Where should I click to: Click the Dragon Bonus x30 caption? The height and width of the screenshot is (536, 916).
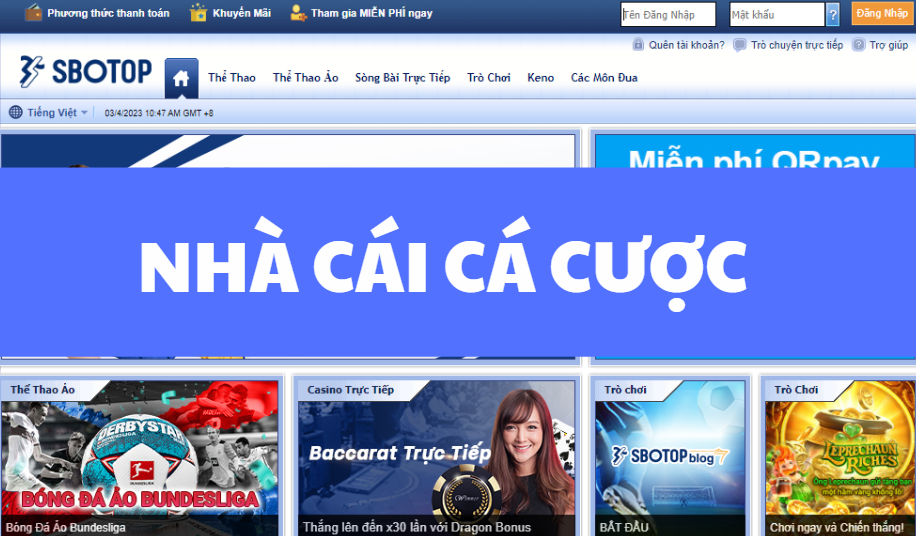417,527
